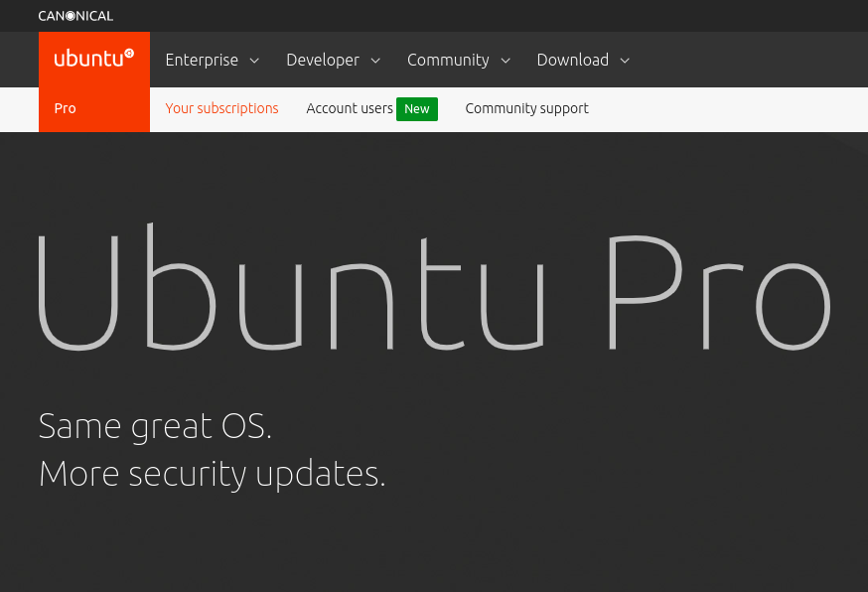The height and width of the screenshot is (592, 868).
Task: Open the Account users link
Action: (x=350, y=108)
